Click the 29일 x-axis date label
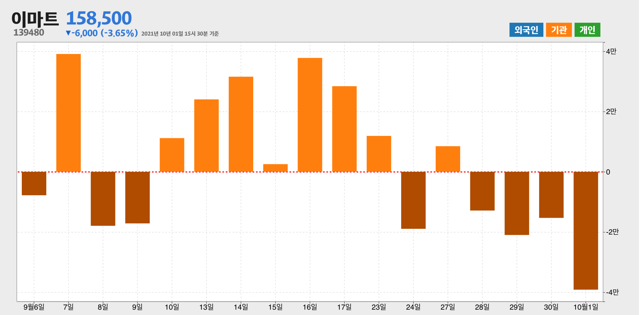Screen dimensions: 644x315 (x=517, y=307)
